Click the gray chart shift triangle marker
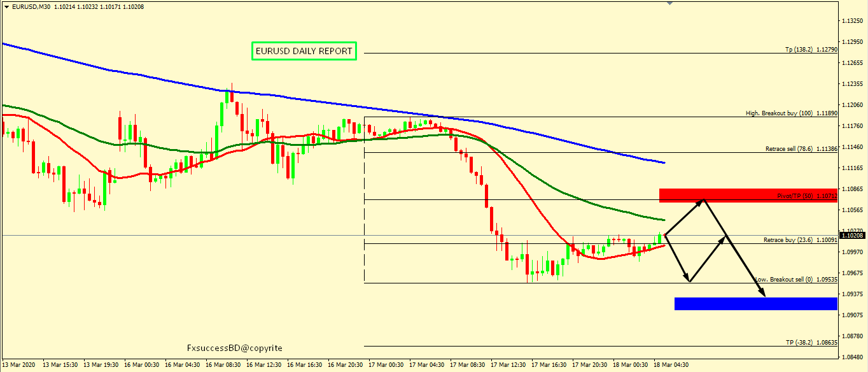The height and width of the screenshot is (372, 868). [669, 3]
